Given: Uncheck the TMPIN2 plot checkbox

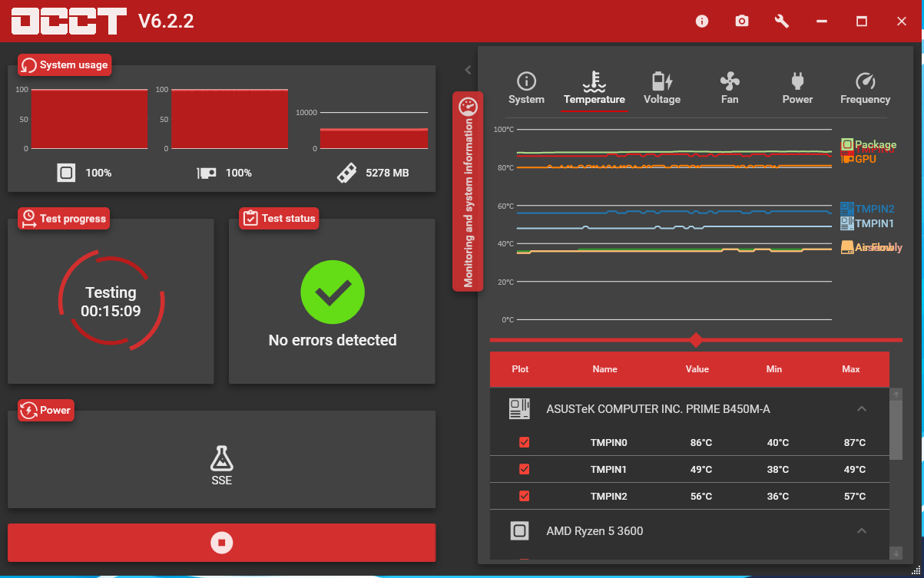Looking at the screenshot, I should click(x=525, y=496).
